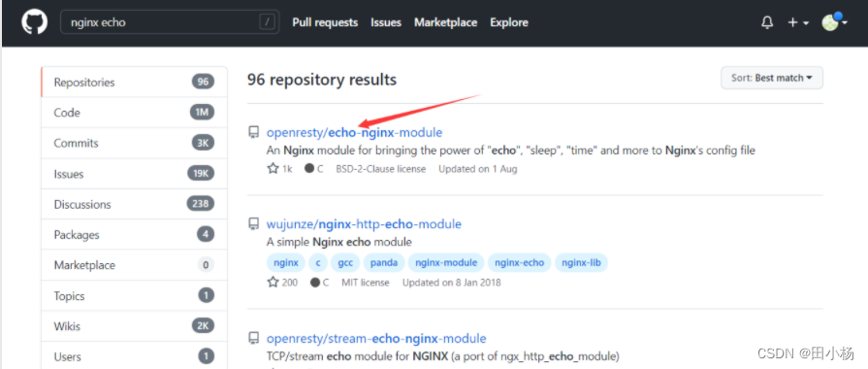
Task: Click the 'gcc' topic tag
Action: click(x=345, y=262)
